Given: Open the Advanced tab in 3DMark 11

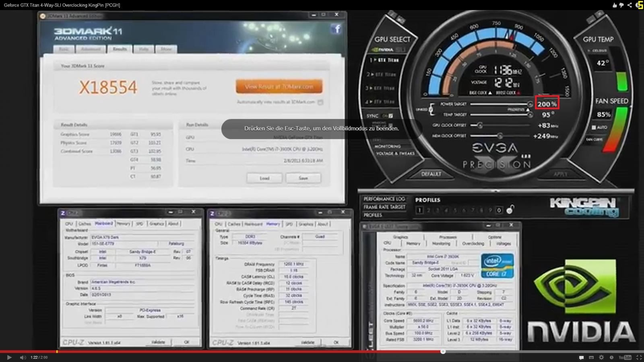Looking at the screenshot, I should pos(91,49).
